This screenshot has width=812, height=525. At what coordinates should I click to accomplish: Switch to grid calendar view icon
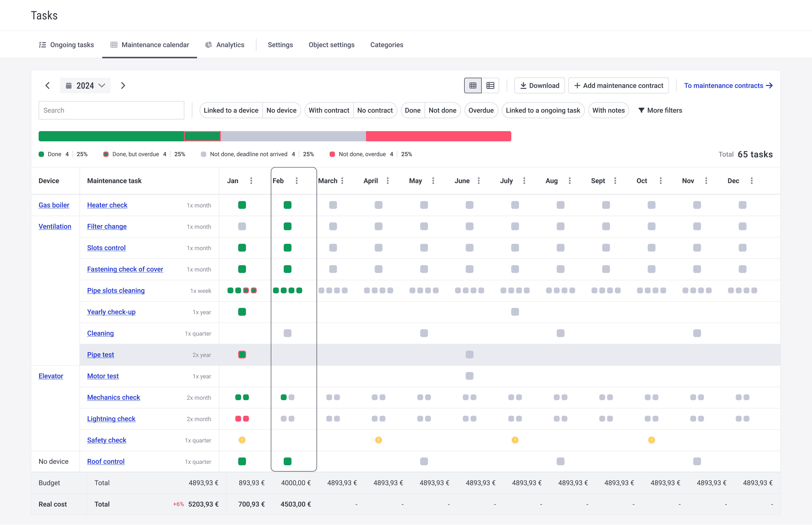[x=472, y=85]
